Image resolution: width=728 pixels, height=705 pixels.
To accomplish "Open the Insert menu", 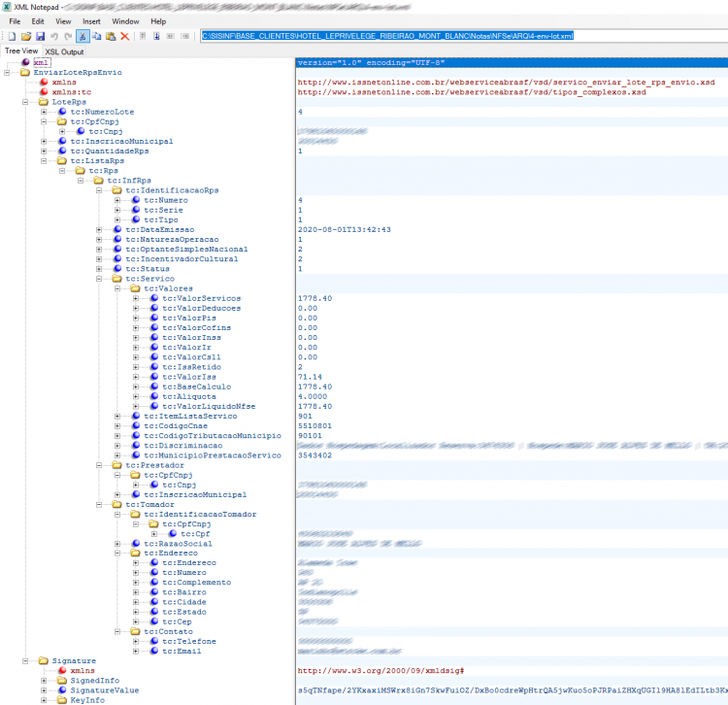I will (91, 21).
